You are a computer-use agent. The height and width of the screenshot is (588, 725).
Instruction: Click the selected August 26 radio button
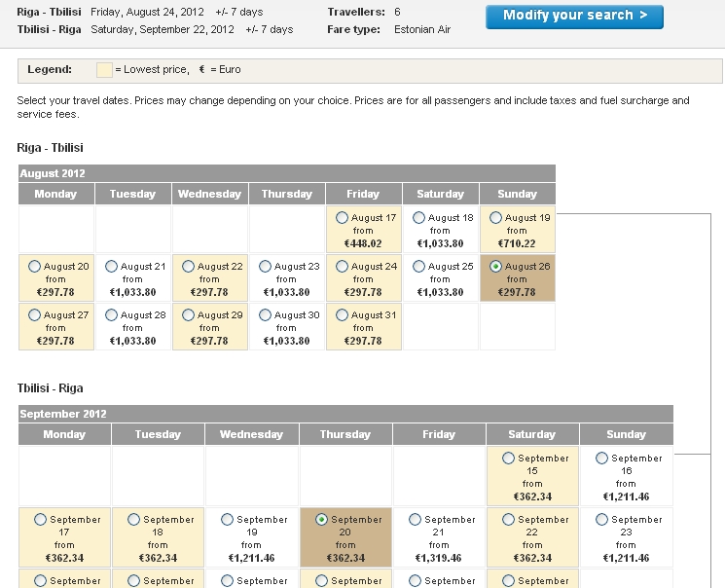coord(495,266)
